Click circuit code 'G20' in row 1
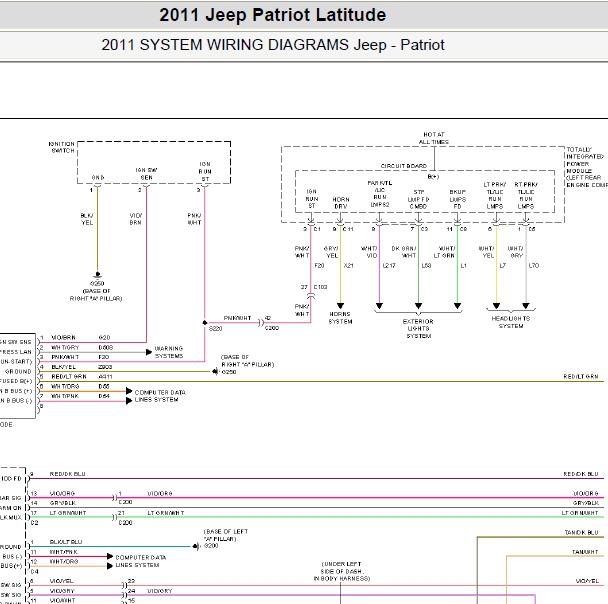The height and width of the screenshot is (604, 608). [104, 338]
